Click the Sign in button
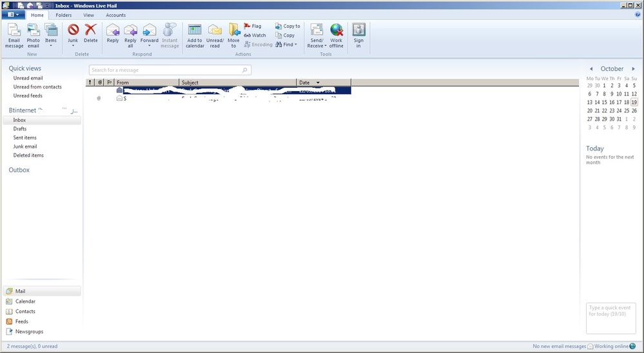Viewport: 644px width, 353px height. 358,36
